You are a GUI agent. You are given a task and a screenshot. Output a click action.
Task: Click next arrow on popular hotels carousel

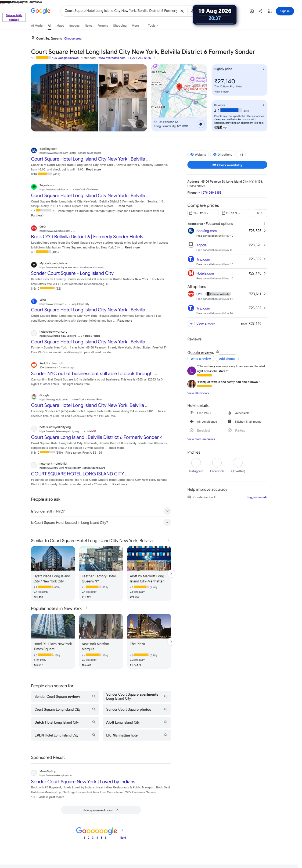[x=171, y=641]
